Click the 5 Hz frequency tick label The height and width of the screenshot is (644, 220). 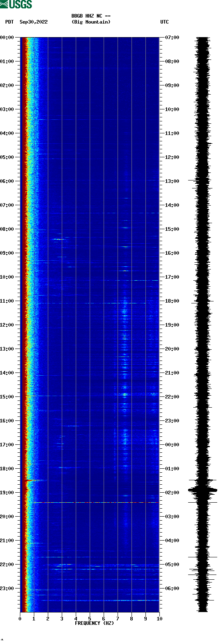tap(90, 619)
